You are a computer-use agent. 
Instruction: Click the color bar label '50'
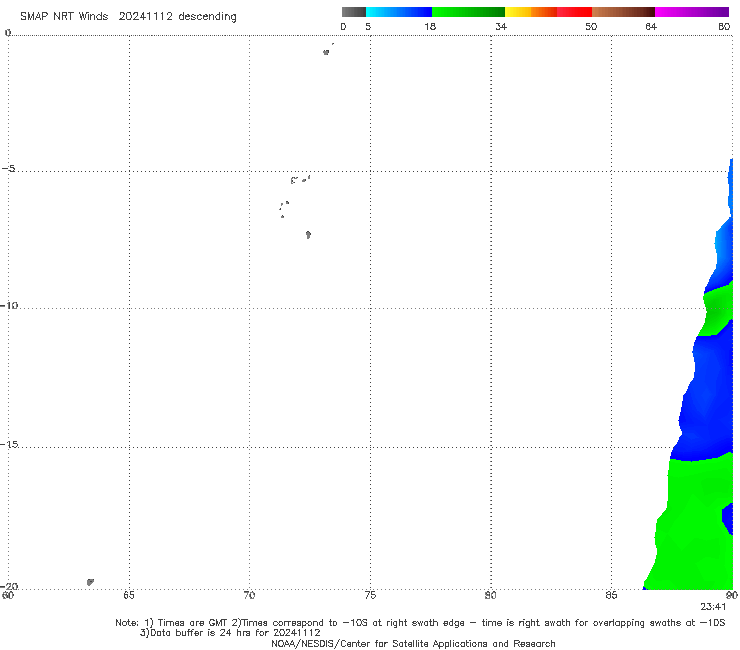pyautogui.click(x=591, y=26)
